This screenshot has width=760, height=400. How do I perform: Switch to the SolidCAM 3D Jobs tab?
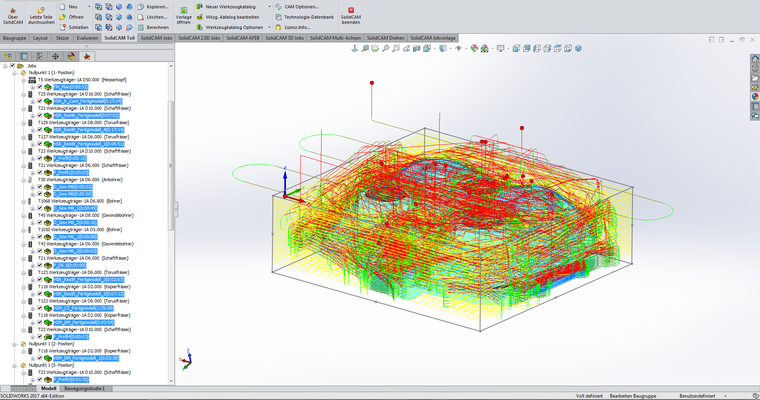coord(285,38)
